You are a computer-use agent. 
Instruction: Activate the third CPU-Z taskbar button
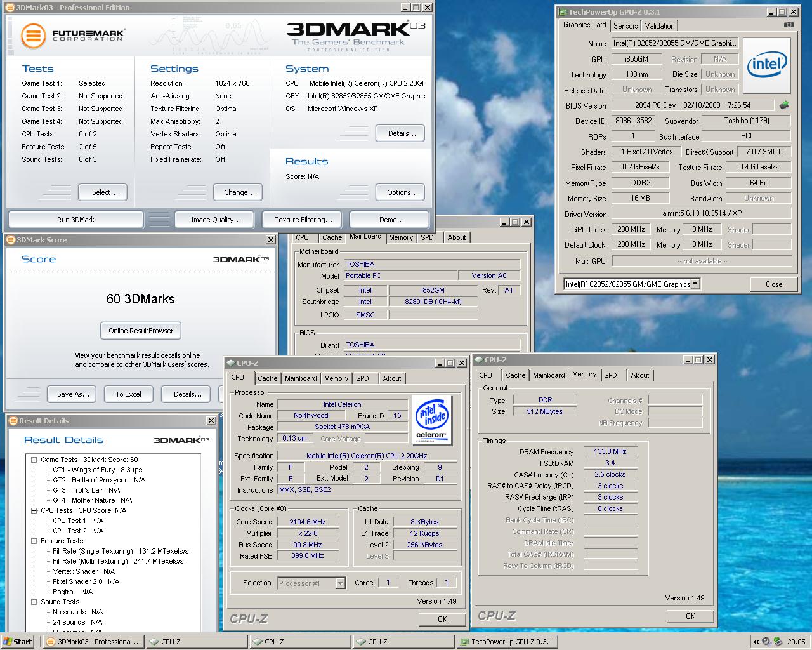[404, 642]
